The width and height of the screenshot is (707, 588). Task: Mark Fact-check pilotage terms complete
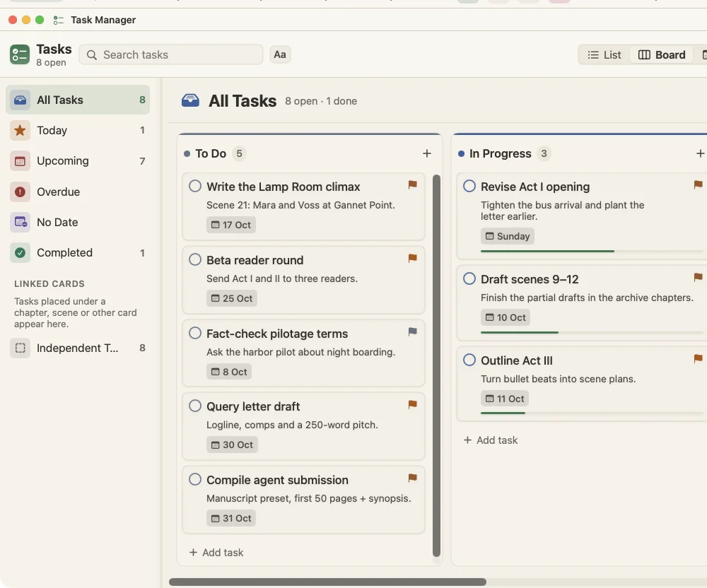pos(195,333)
